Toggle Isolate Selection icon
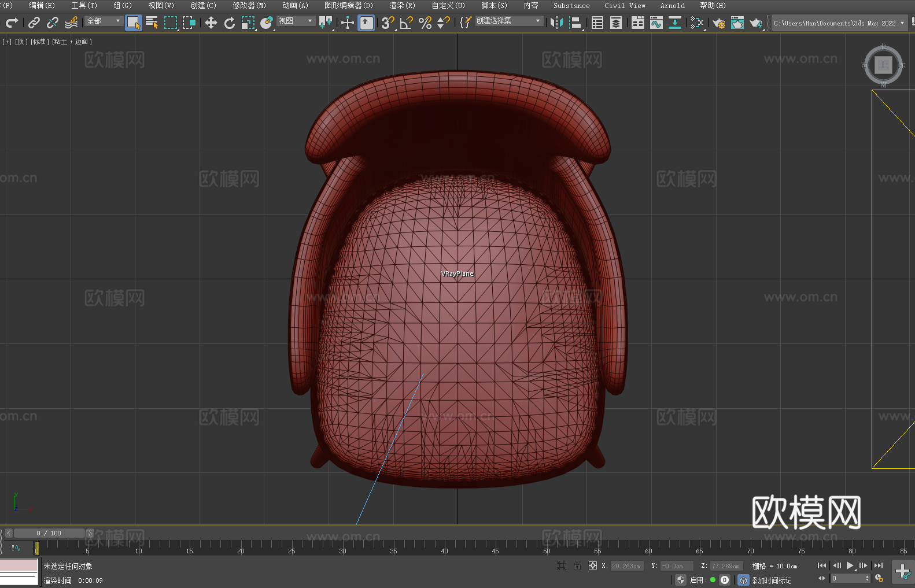 point(562,565)
